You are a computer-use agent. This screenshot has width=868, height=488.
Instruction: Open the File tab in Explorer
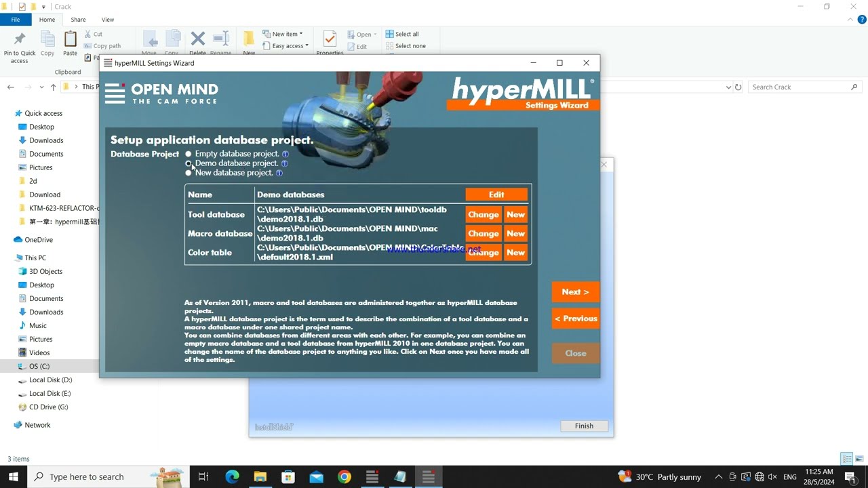pyautogui.click(x=16, y=20)
